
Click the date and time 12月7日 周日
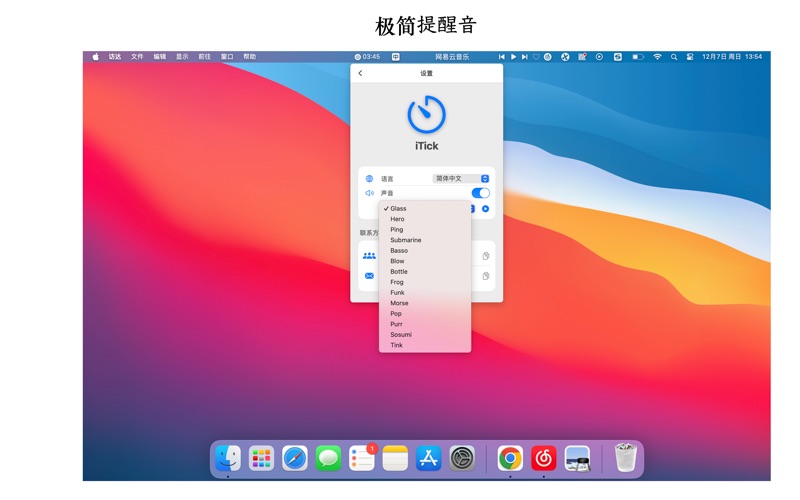tap(732, 57)
